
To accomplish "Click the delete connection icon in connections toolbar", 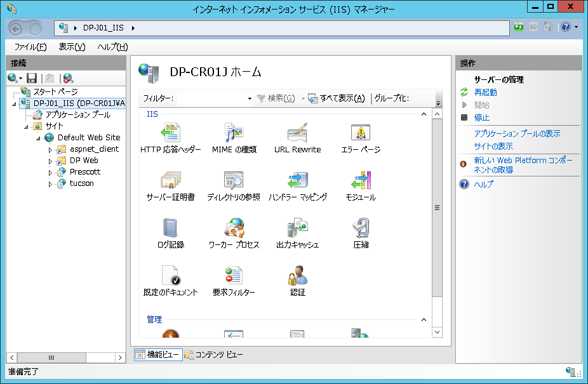I will (68, 78).
